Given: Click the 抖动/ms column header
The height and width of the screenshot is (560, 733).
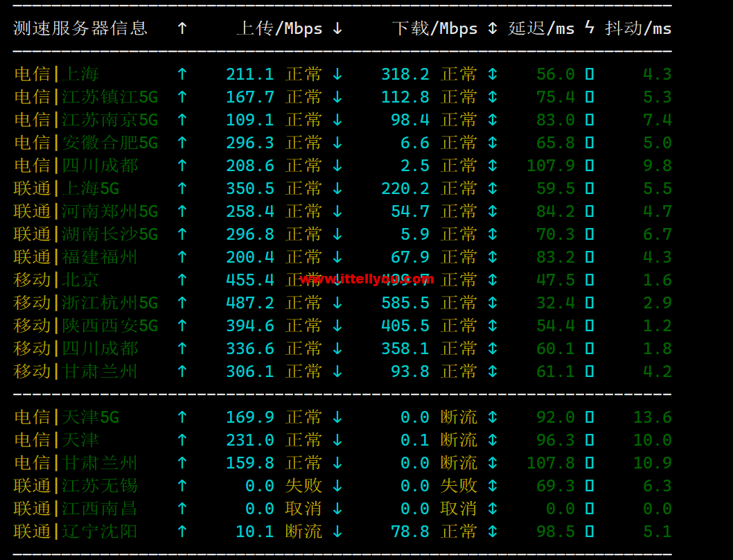Looking at the screenshot, I should click(638, 28).
